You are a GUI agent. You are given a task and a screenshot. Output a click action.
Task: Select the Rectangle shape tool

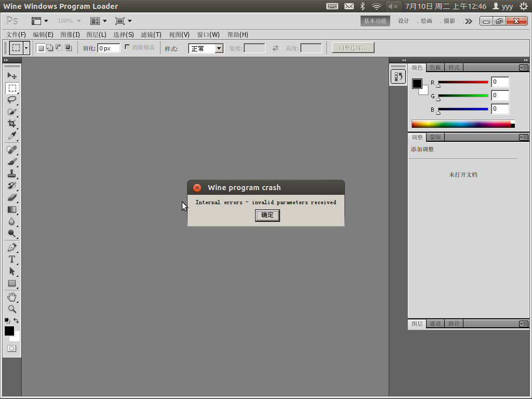(12, 283)
